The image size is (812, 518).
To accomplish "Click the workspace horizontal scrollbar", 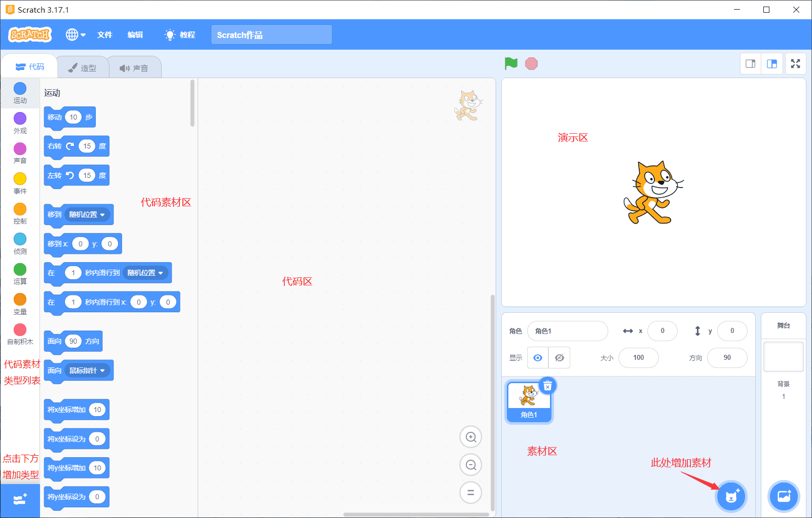I will point(416,514).
